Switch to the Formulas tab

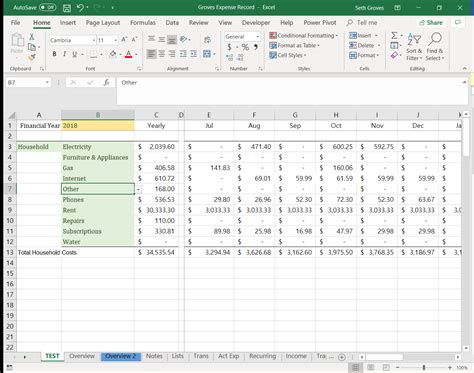(x=143, y=23)
